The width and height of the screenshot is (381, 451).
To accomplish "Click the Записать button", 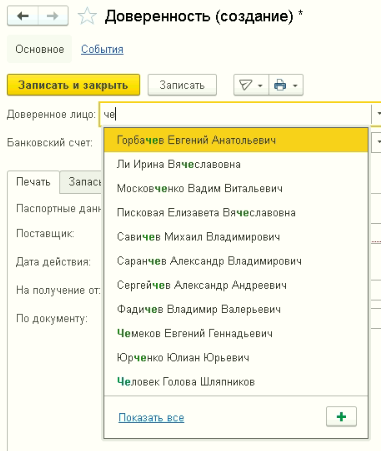I will [x=182, y=85].
